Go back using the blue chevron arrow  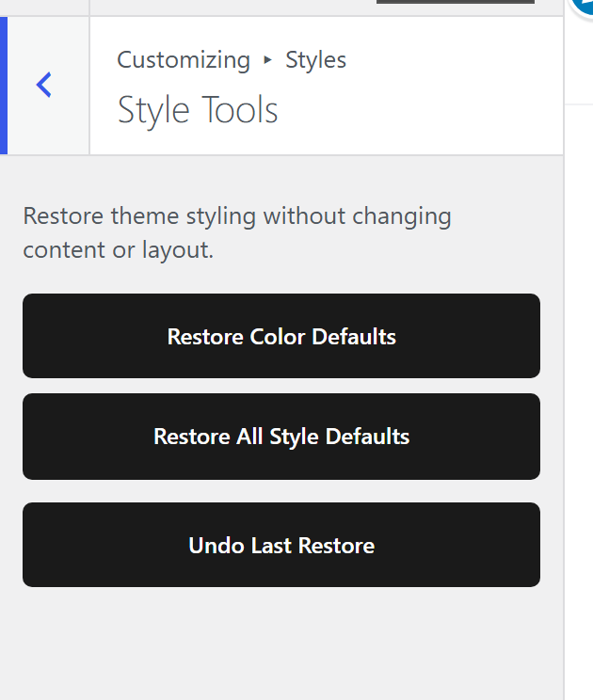(x=44, y=85)
